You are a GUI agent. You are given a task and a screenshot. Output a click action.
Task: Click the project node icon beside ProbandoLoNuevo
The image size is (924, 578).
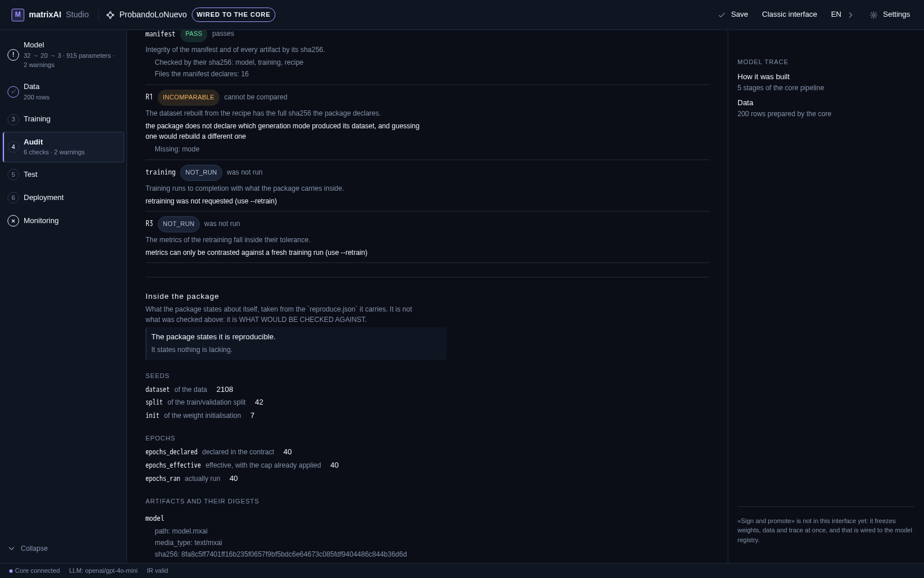tap(110, 15)
